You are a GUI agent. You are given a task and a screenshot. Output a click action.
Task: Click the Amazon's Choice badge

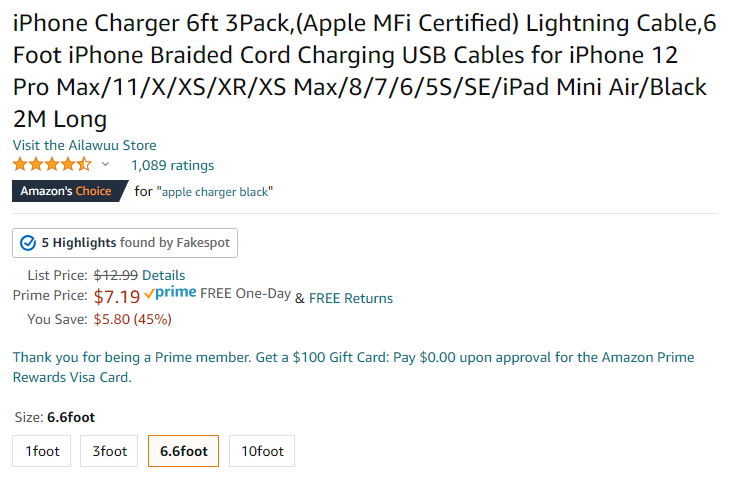tap(70, 191)
